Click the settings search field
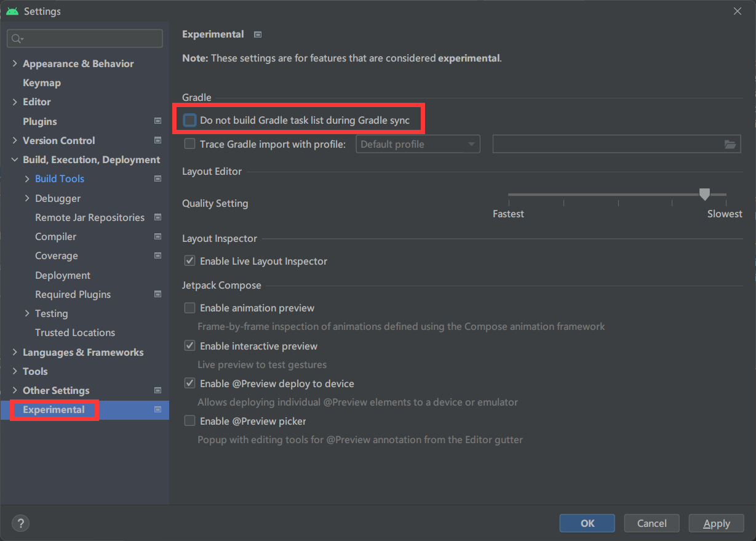Screen dimensions: 756x541 85,39
